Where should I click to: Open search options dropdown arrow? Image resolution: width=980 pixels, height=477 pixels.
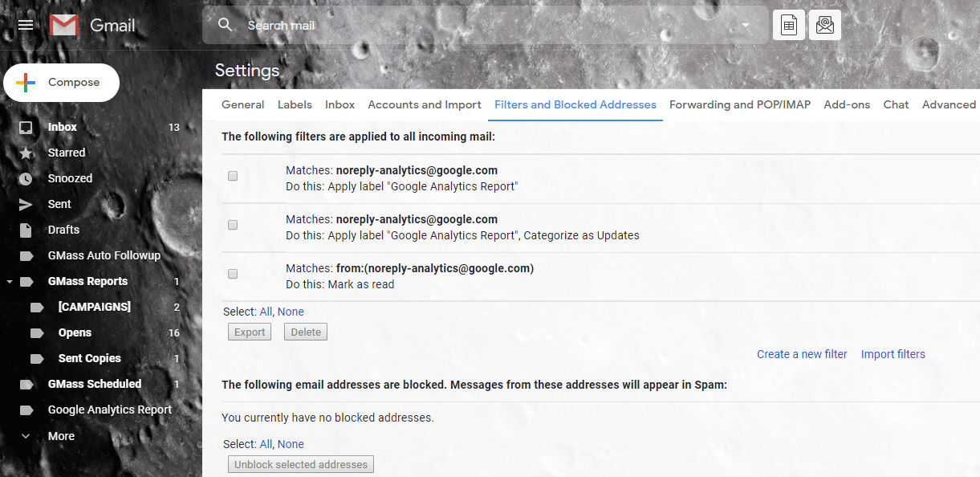pos(745,25)
